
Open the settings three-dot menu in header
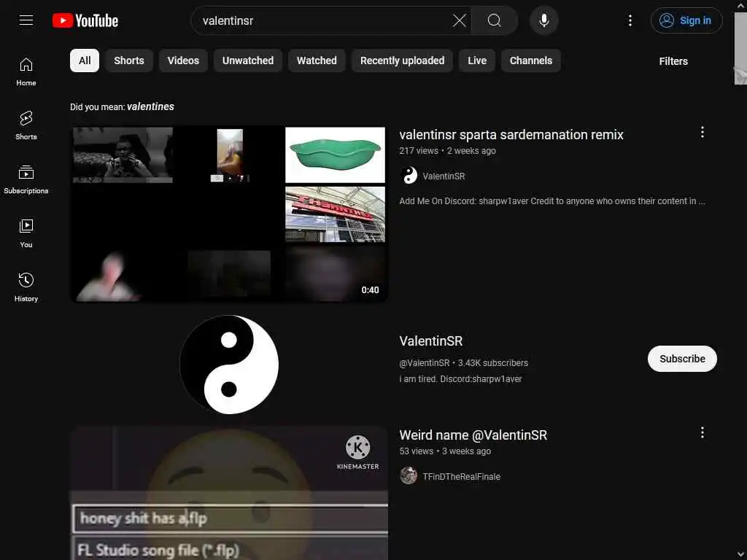(630, 20)
